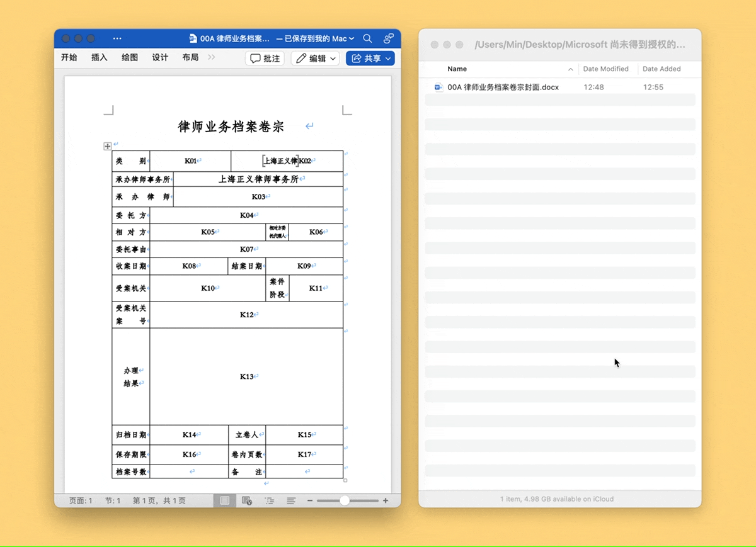Screen dimensions: 756x547
Task: Open the 编辑 editing mode dropdown
Action: pyautogui.click(x=315, y=58)
